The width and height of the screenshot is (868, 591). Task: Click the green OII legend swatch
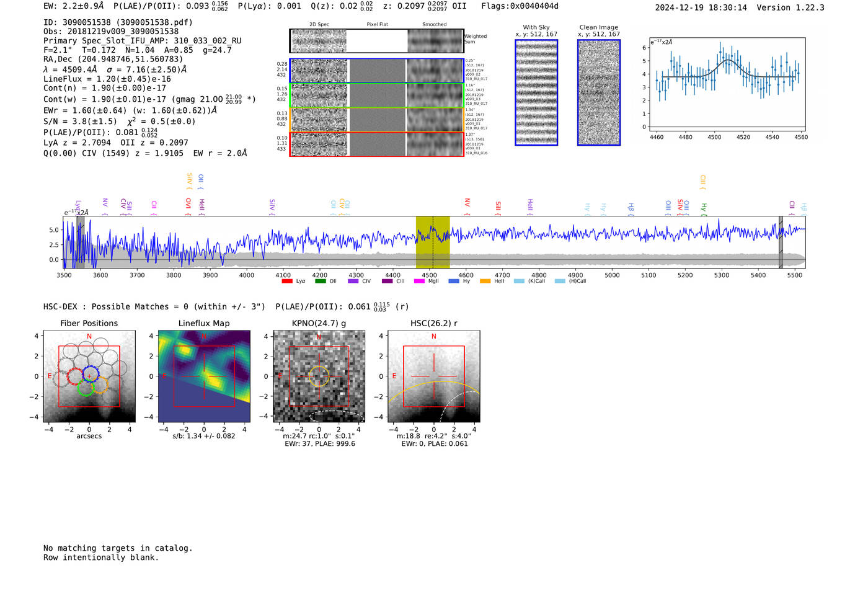320,281
